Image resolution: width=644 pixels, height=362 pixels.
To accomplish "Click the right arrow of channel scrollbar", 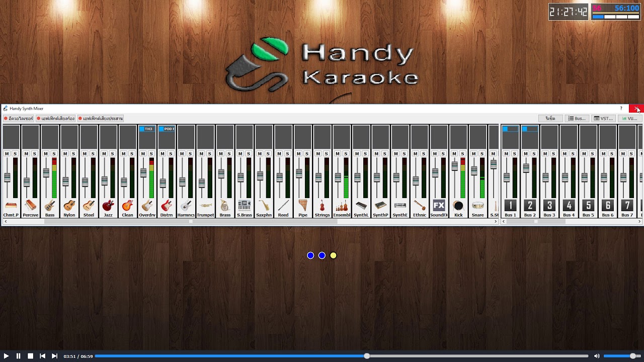I will pos(496,221).
